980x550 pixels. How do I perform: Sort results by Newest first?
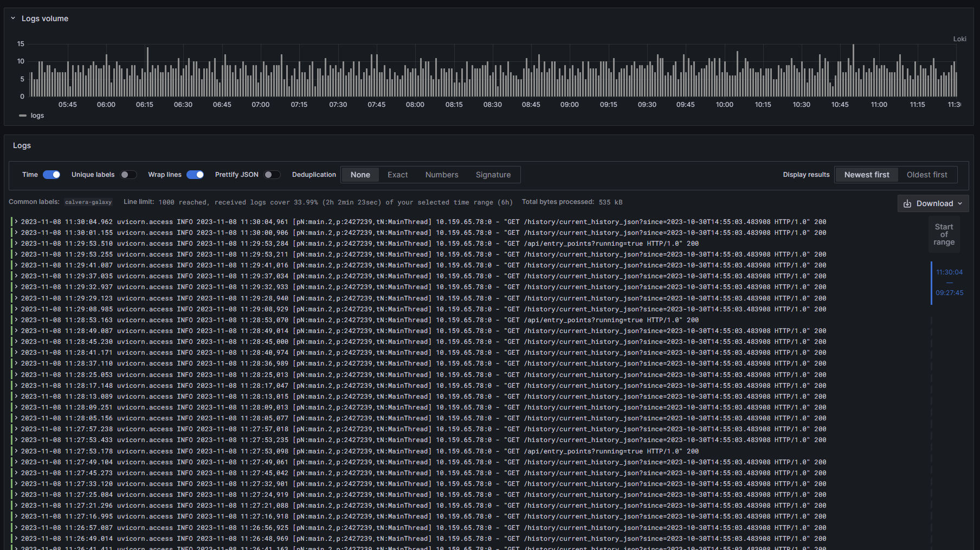click(866, 175)
